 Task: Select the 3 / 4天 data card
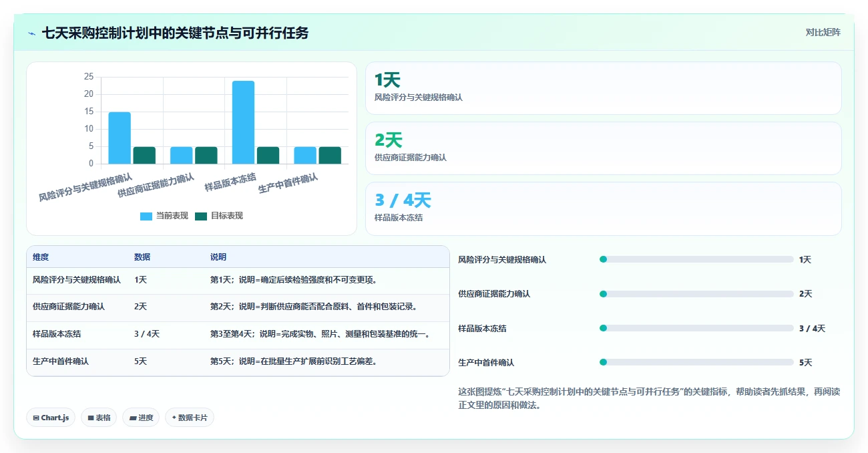(x=604, y=208)
